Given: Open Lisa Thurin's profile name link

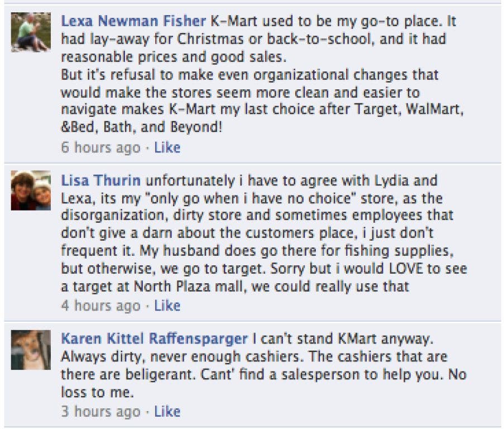Looking at the screenshot, I should (x=100, y=180).
